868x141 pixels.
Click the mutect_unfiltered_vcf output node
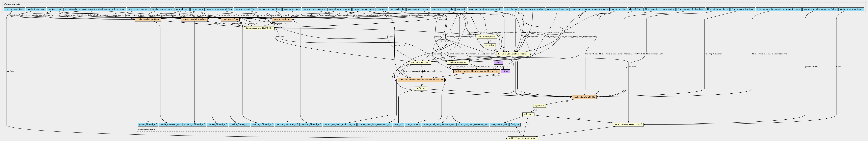point(194,124)
